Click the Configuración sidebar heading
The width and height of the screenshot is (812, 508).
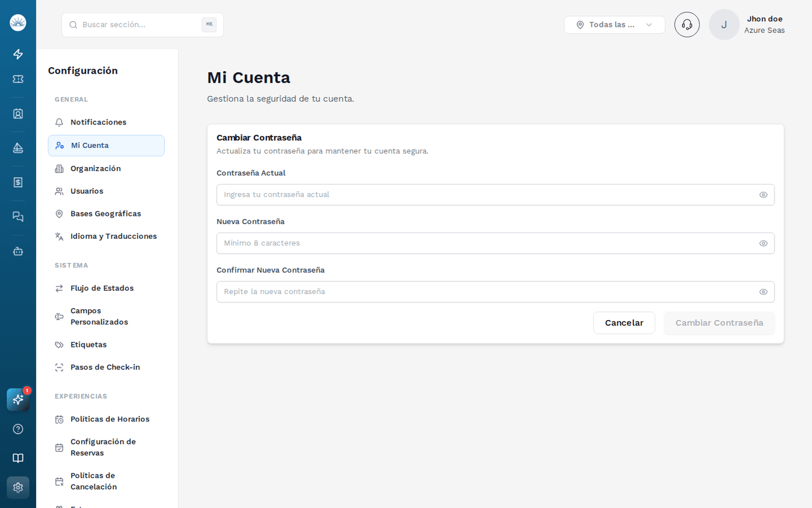(x=83, y=70)
